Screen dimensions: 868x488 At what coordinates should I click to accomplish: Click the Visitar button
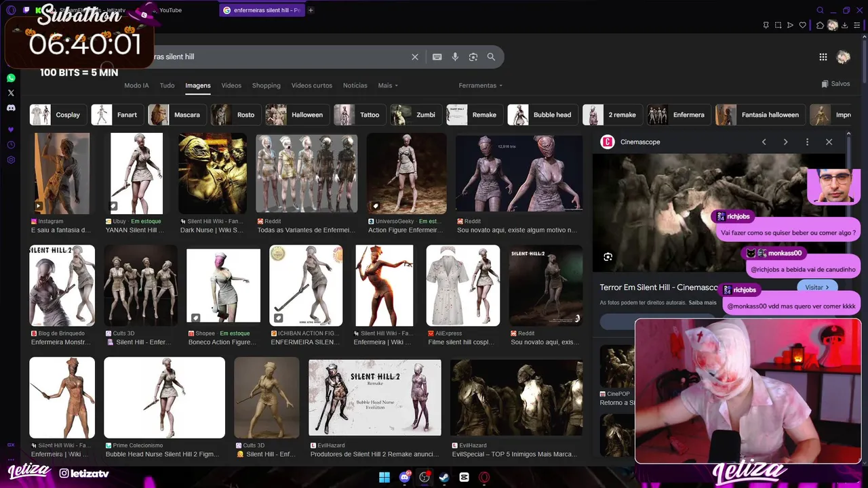(817, 287)
